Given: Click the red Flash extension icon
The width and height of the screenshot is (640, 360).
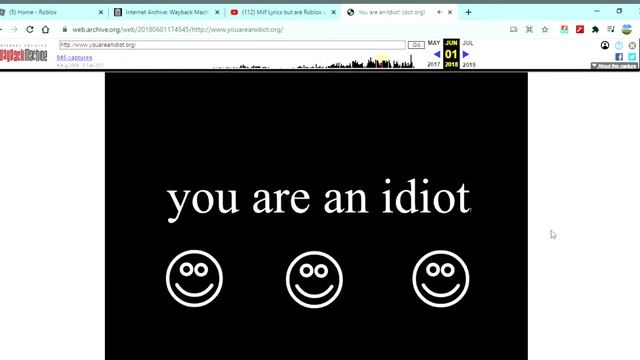Looking at the screenshot, I should tap(580, 29).
